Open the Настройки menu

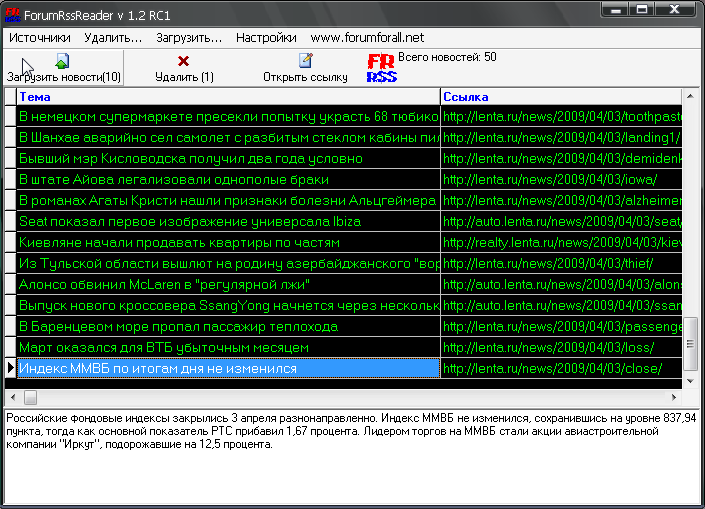pyautogui.click(x=266, y=38)
